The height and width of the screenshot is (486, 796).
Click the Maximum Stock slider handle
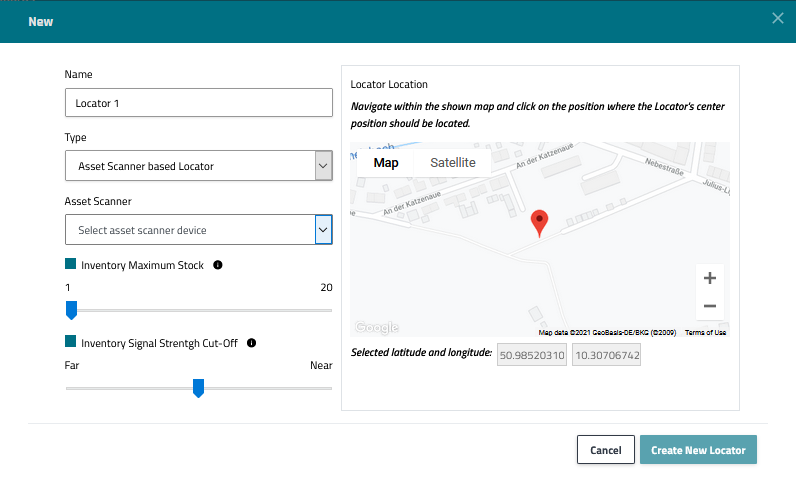[71, 311]
